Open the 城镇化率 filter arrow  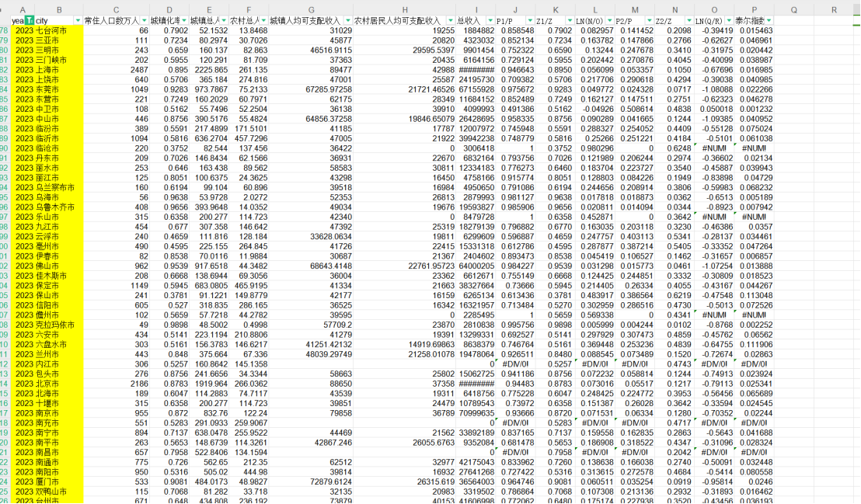184,21
